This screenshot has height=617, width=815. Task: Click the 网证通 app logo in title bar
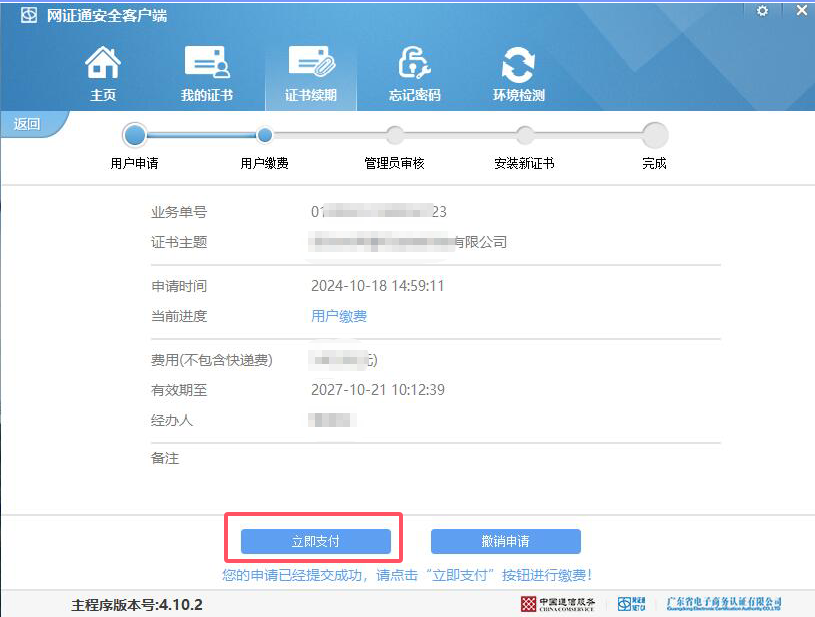click(30, 17)
